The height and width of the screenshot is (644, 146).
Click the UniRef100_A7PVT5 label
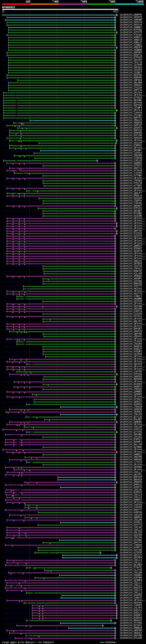tap(131, 32)
